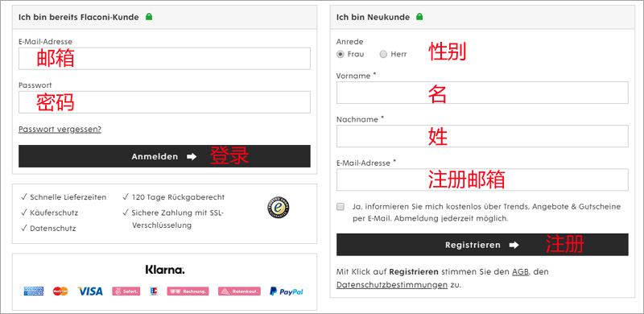The image size is (644, 314).
Task: Click the Datenschutz benefit text
Action: click(53, 228)
